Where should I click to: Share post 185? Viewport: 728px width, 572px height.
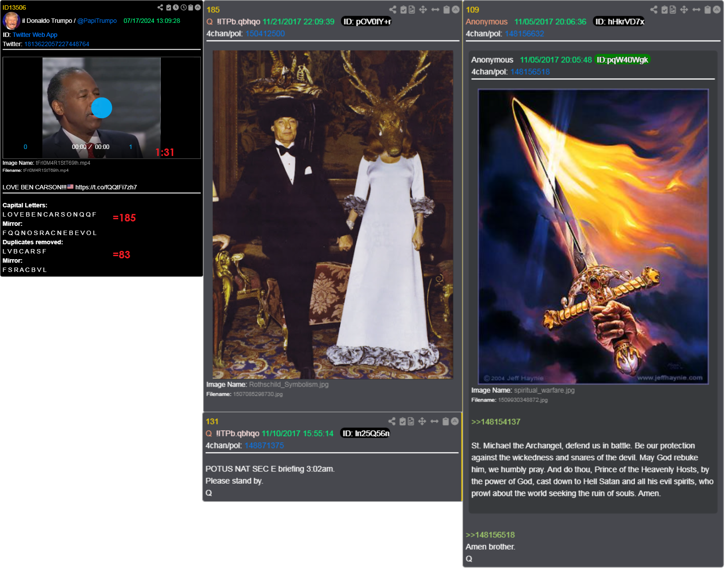point(393,10)
